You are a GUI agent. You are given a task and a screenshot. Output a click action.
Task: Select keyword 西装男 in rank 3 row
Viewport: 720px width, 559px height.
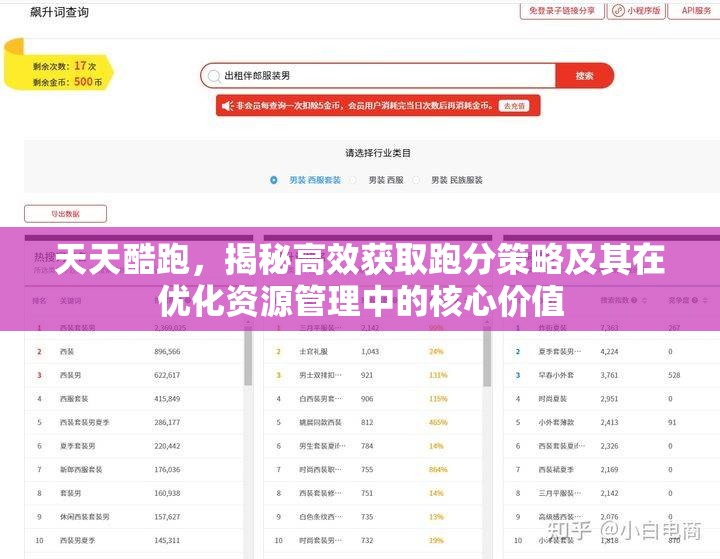point(70,375)
